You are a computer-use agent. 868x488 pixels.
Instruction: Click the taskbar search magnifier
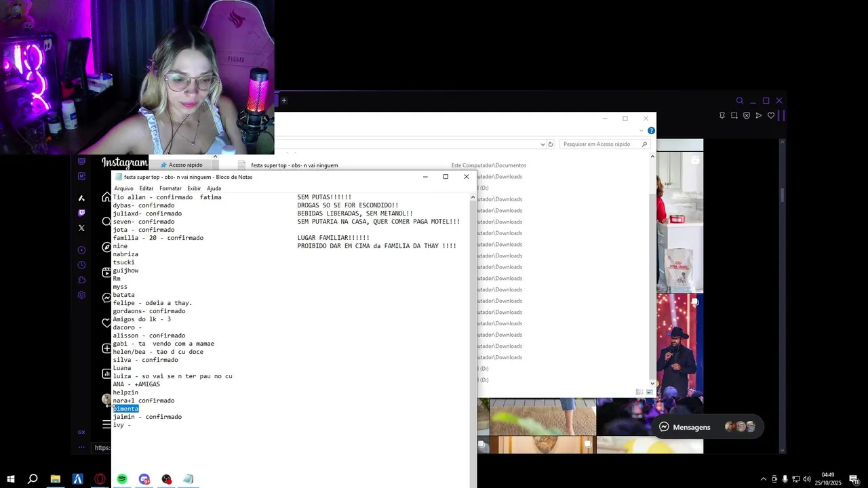(x=33, y=479)
